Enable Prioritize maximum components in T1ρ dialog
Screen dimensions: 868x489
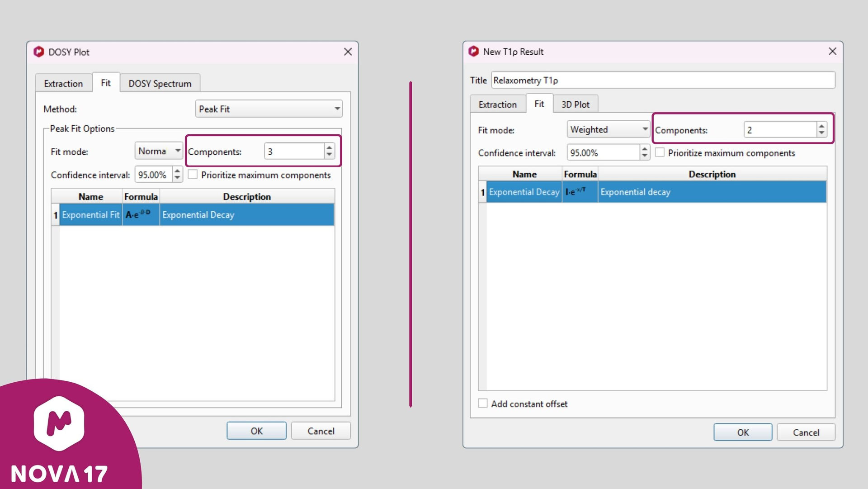coord(660,153)
